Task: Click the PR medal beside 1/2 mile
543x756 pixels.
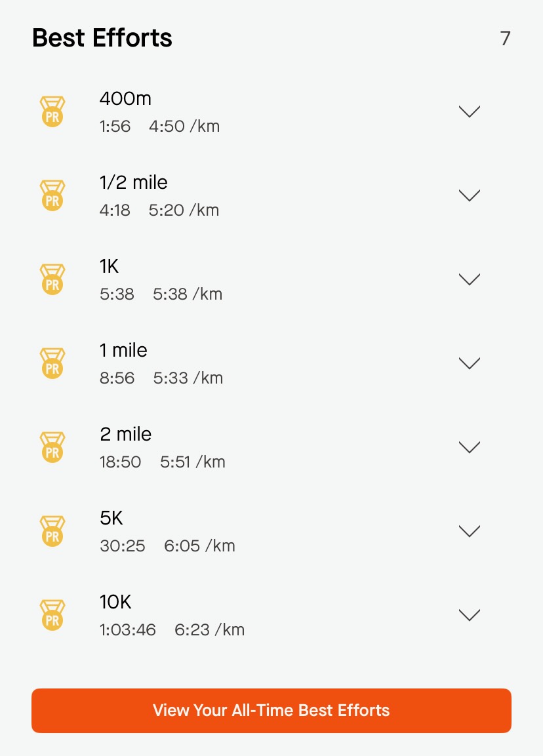Action: click(52, 195)
